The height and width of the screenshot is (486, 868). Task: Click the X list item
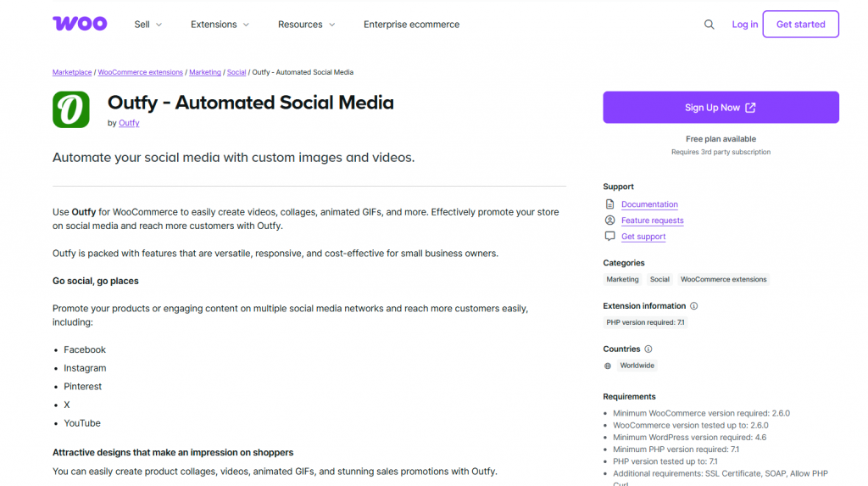point(66,405)
